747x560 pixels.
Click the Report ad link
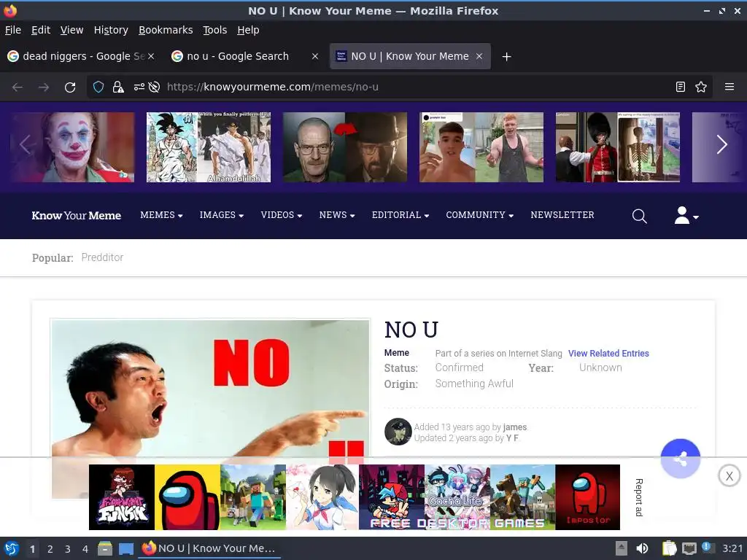[x=639, y=497]
